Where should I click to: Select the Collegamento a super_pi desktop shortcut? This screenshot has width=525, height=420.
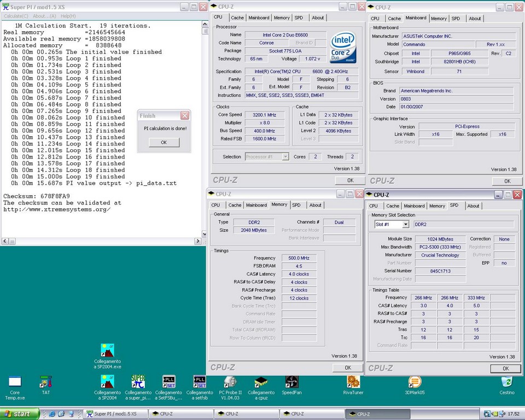pos(138,388)
